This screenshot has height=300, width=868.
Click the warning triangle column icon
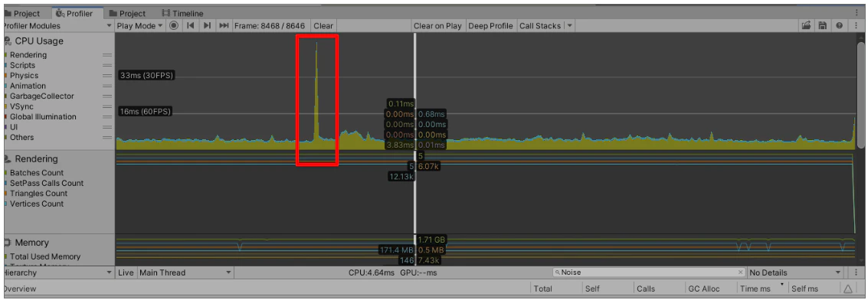848,289
